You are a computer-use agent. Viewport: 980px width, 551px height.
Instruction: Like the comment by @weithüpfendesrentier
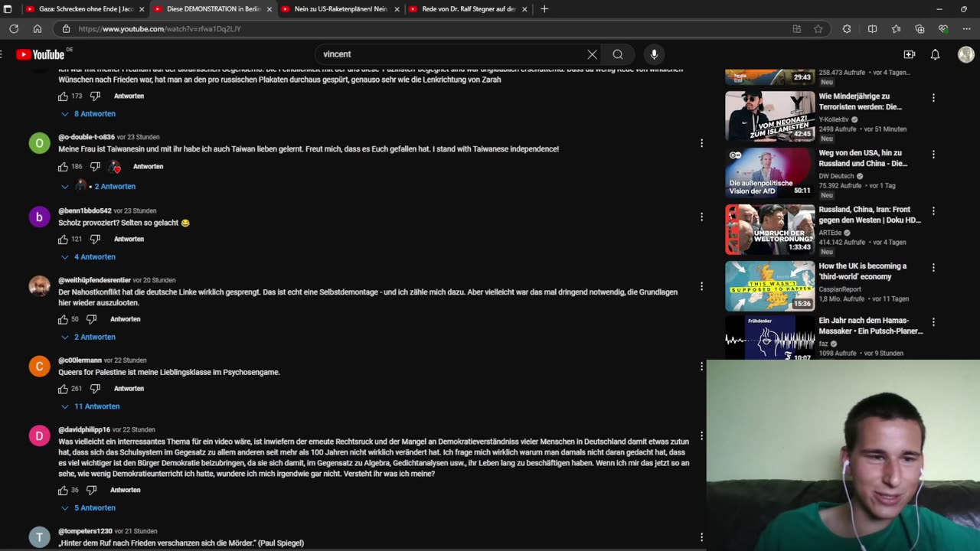point(63,319)
